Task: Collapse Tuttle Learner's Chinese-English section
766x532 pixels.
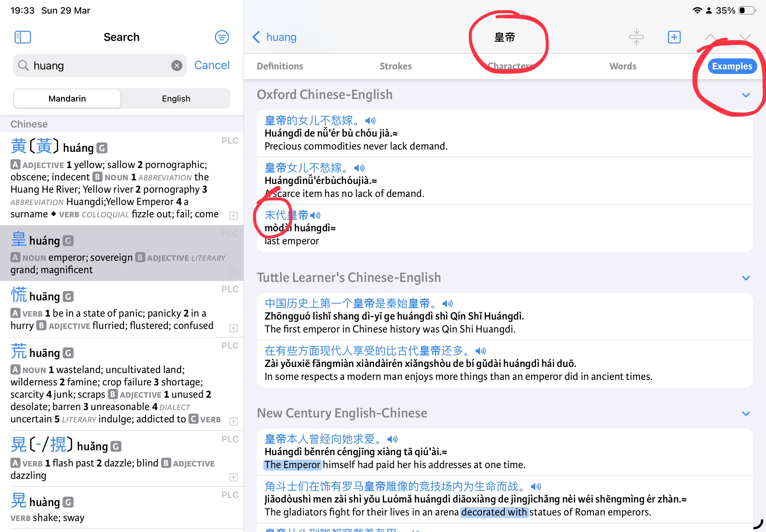Action: point(746,278)
